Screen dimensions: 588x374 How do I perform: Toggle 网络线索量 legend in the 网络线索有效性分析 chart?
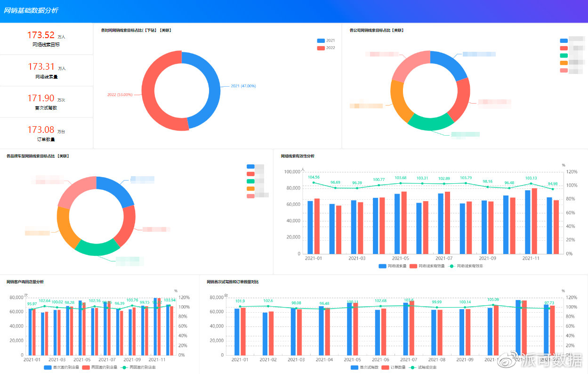point(392,266)
